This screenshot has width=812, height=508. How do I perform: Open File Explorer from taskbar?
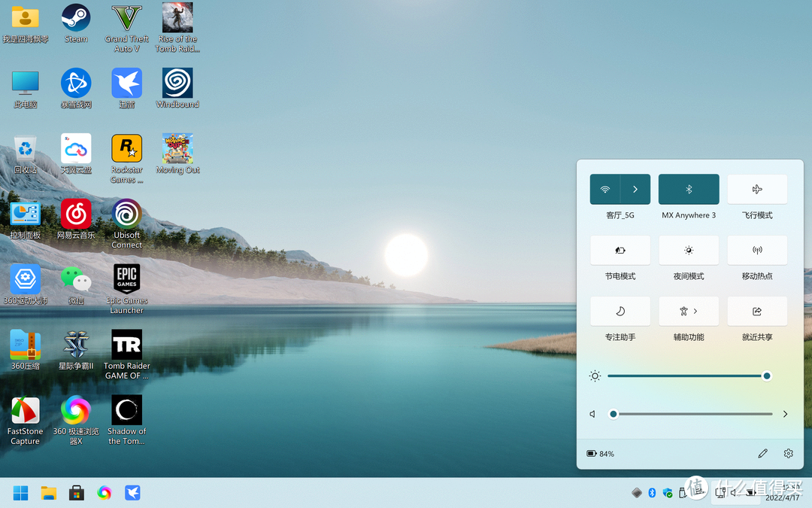coord(49,493)
